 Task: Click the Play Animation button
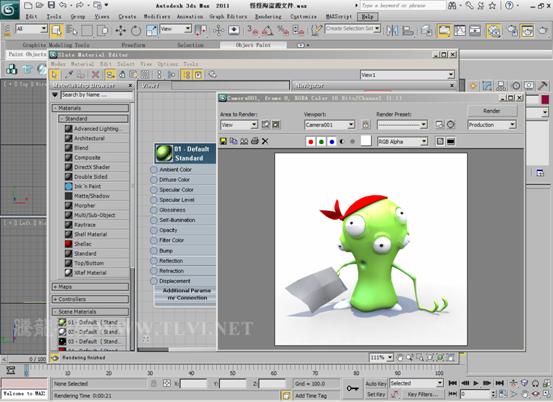[476, 383]
